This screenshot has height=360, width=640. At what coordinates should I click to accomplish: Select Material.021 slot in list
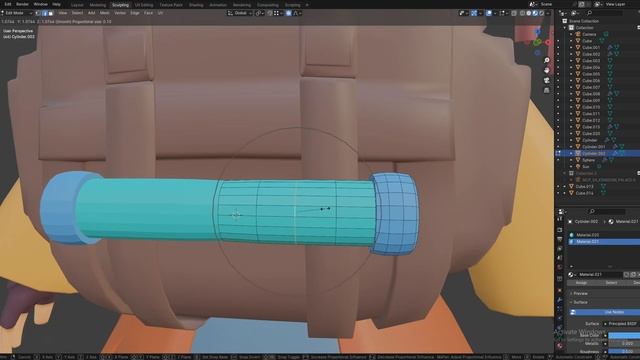pos(604,242)
